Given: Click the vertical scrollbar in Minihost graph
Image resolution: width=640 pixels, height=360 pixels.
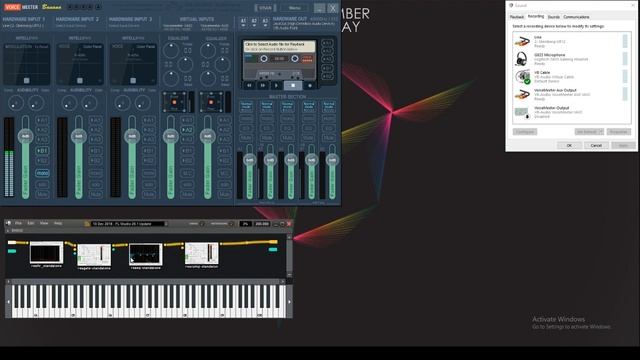Looking at the screenshot, I should tap(289, 256).
